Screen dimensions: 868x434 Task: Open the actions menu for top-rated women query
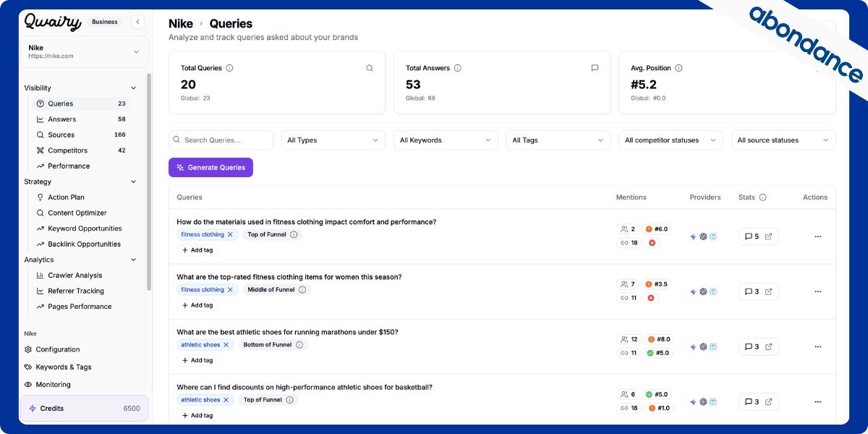click(x=817, y=292)
